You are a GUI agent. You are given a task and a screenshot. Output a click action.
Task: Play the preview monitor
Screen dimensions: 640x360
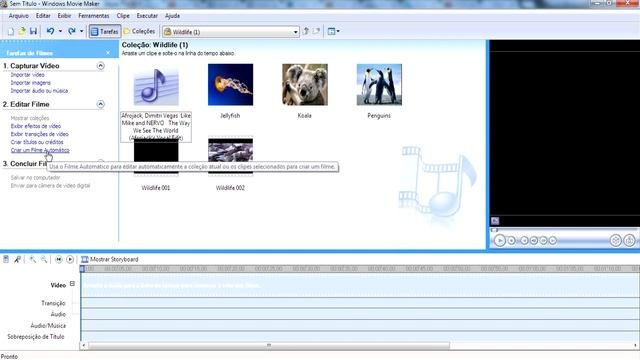(x=500, y=240)
